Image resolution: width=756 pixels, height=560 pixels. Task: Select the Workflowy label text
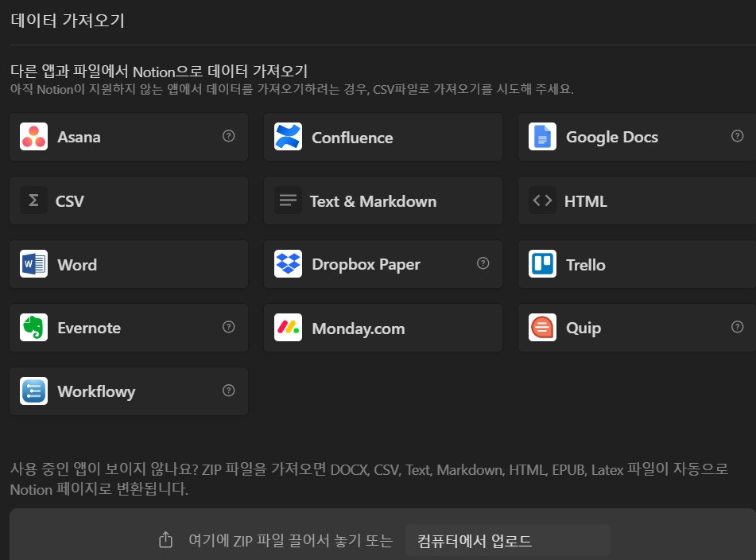pyautogui.click(x=96, y=392)
